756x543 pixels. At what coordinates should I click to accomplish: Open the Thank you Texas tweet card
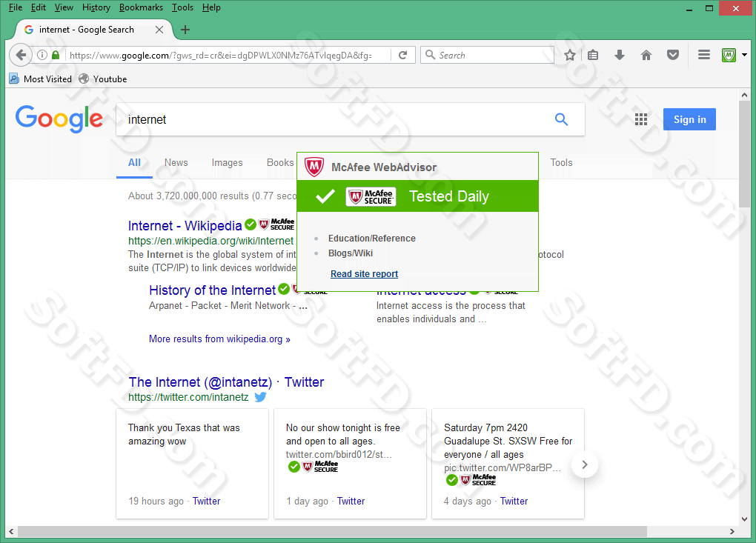click(192, 464)
